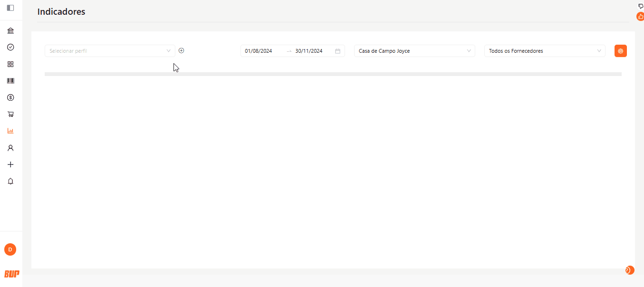Open the Casa de Campo Joyce dropdown
Screen dimensions: 644x287
coord(414,51)
